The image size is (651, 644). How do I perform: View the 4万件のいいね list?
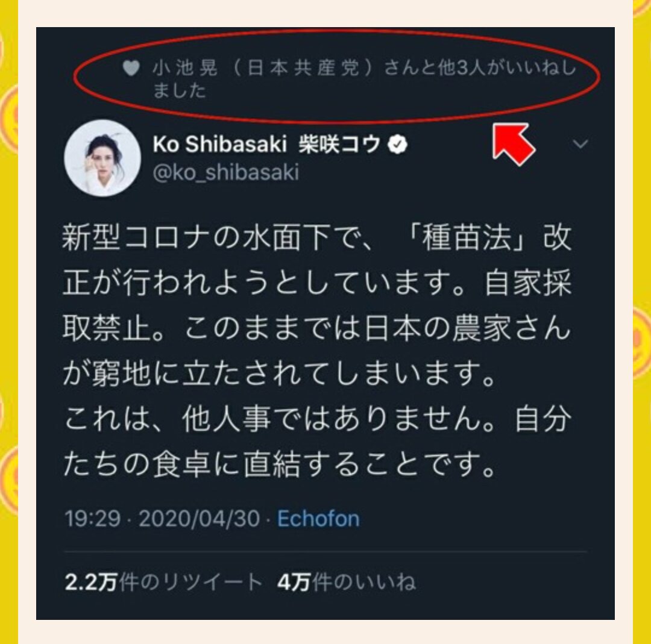click(x=347, y=582)
